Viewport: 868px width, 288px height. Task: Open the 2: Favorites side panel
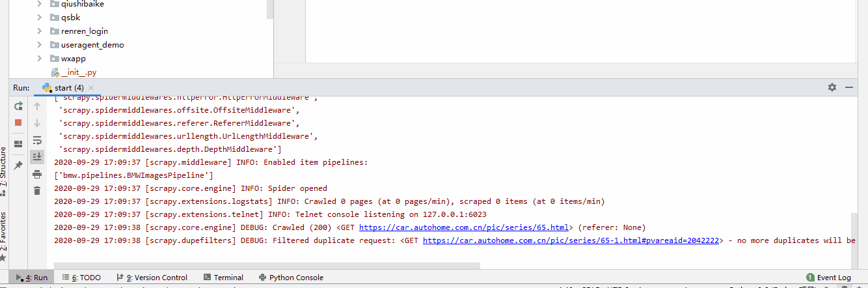[3, 236]
